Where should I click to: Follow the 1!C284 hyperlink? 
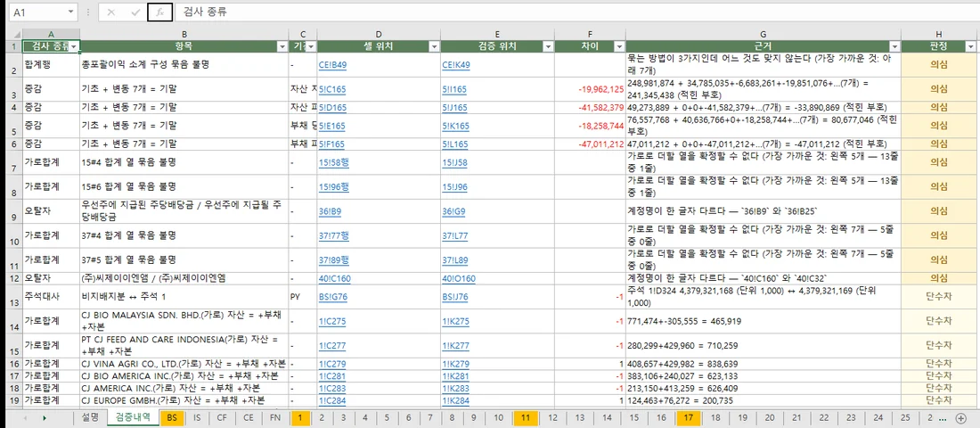pos(332,400)
